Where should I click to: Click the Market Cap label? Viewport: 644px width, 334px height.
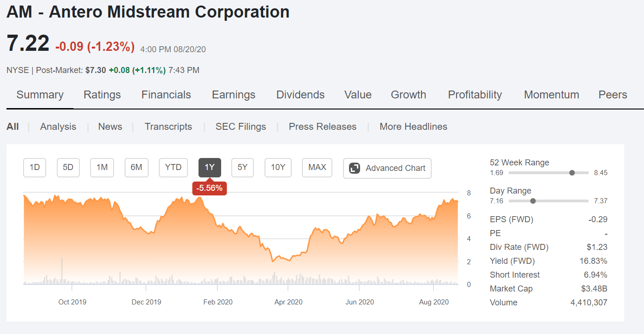pos(511,289)
